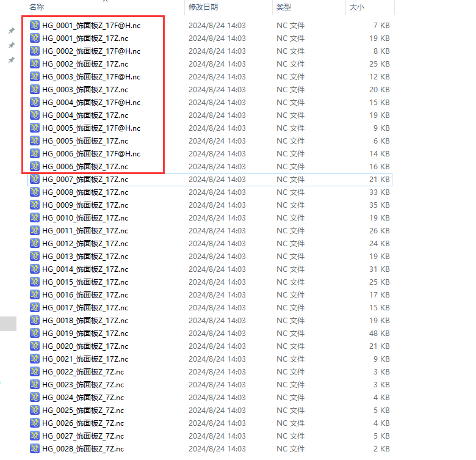The width and height of the screenshot is (476, 460).
Task: Select file name HG_0027_饰面板Z_7Z.nc
Action: pyautogui.click(x=83, y=436)
